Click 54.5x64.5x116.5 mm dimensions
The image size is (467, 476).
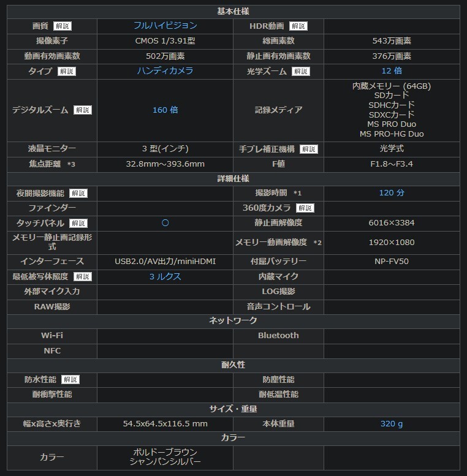point(165,424)
